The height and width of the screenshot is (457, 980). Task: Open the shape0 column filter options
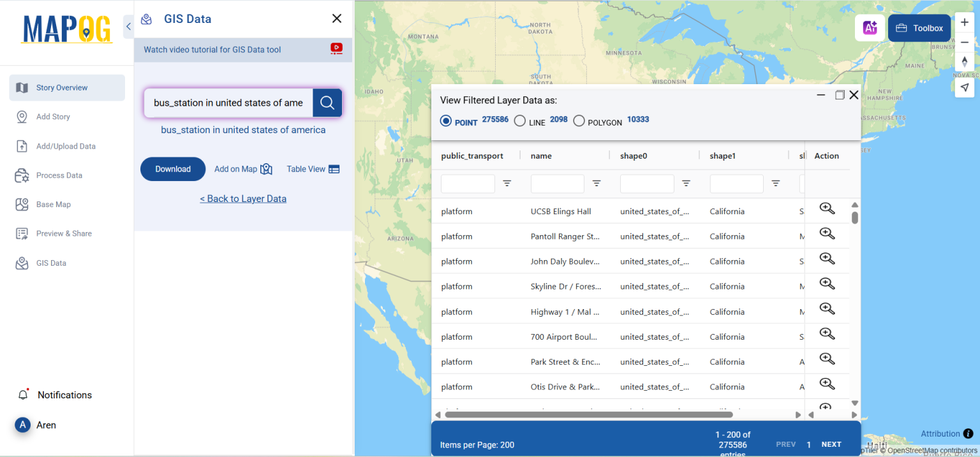(x=686, y=183)
